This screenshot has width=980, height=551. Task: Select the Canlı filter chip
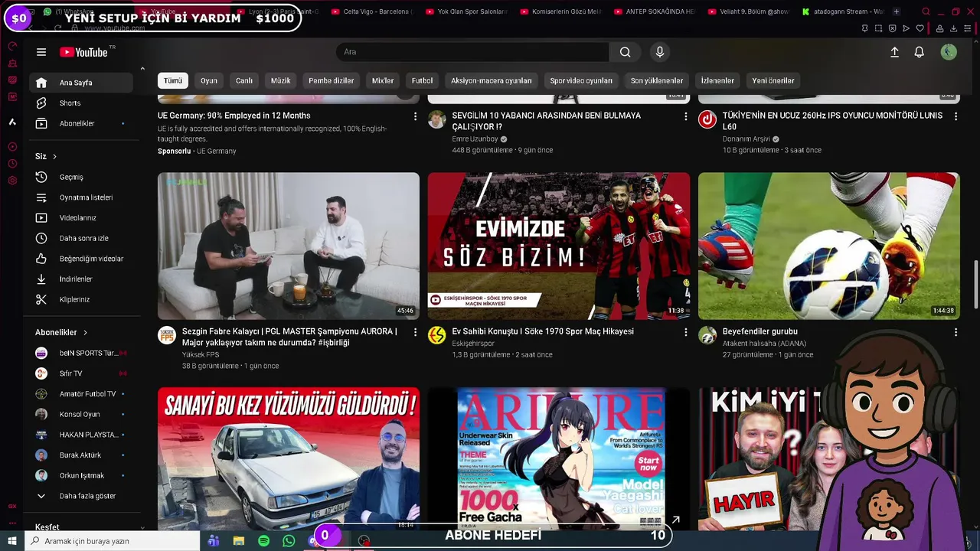point(244,80)
